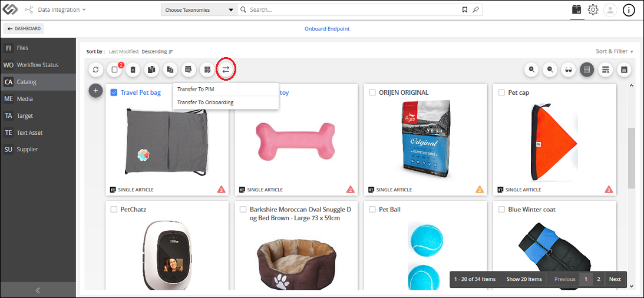Switch to the list row view
This screenshot has width=644, height=298.
(x=605, y=69)
